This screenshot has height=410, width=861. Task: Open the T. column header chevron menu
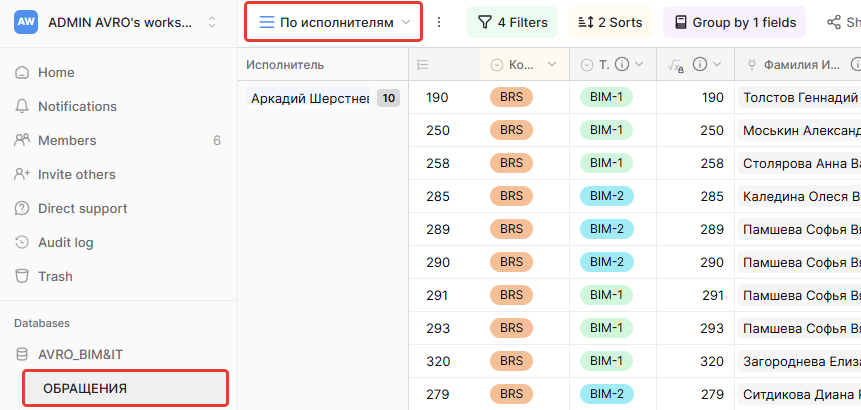point(641,65)
